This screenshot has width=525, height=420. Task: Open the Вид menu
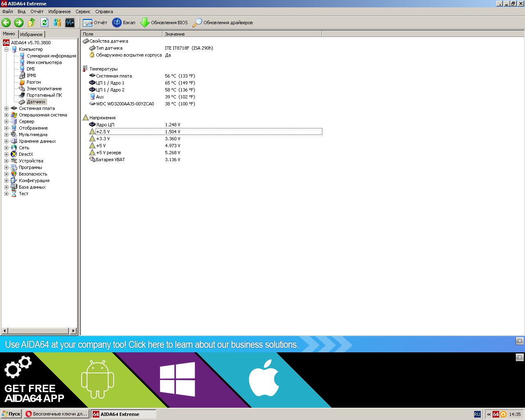(21, 11)
